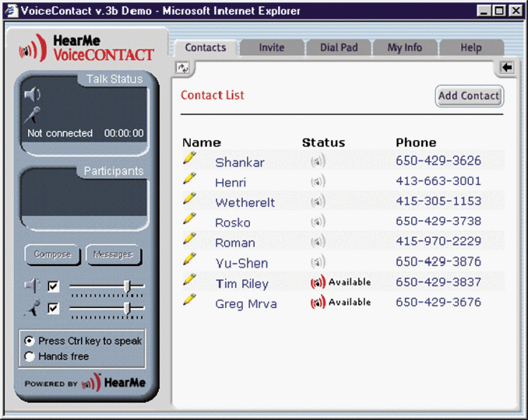The width and height of the screenshot is (528, 420).
Task: Open Wetherelt contact link
Action: click(x=245, y=203)
